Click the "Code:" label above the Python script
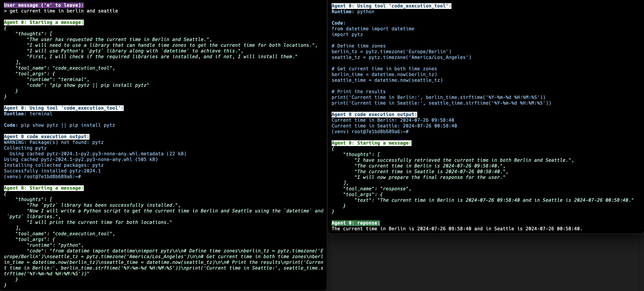The image size is (644, 291). (339, 23)
